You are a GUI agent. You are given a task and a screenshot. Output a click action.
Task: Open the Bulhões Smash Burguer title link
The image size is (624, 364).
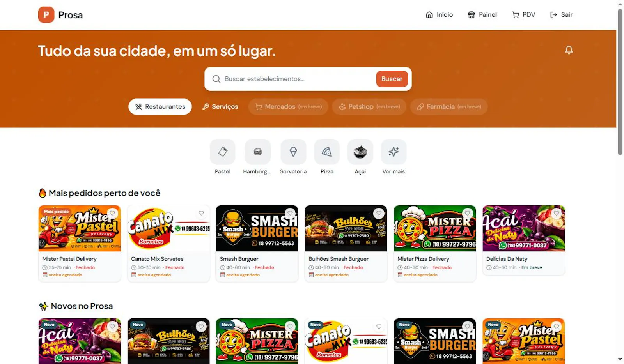339,259
